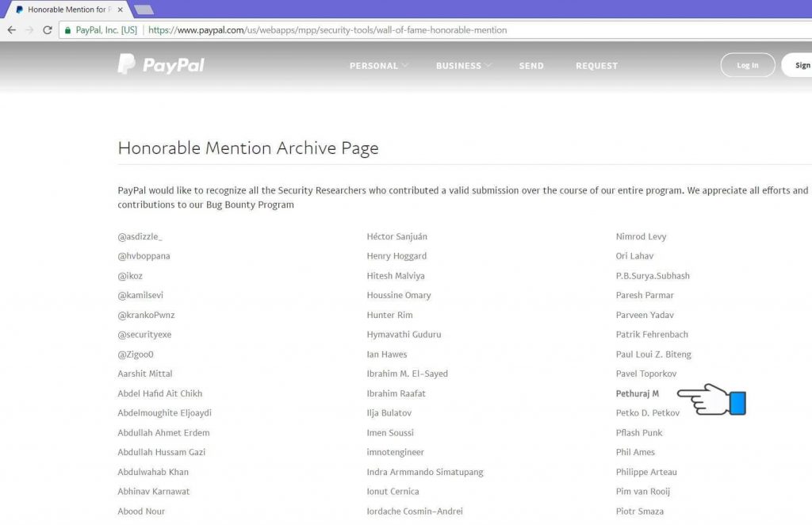This screenshot has height=525, width=812.
Task: Click the name Henry Hoggard
Action: 396,256
